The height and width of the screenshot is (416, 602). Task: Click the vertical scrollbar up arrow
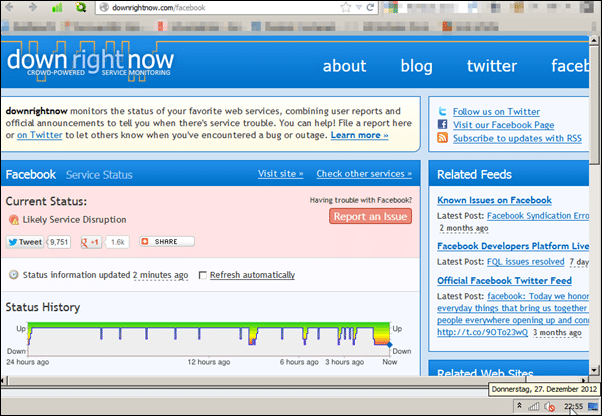click(594, 40)
